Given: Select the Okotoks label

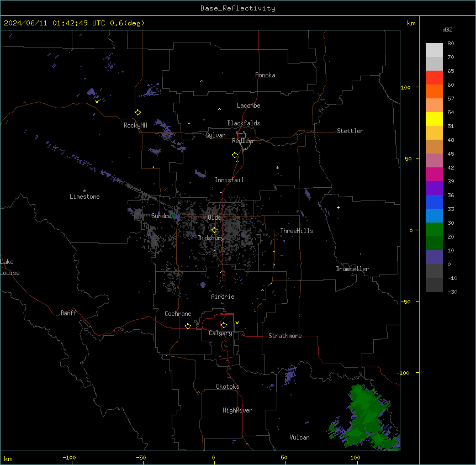Looking at the screenshot, I should pyautogui.click(x=228, y=387).
